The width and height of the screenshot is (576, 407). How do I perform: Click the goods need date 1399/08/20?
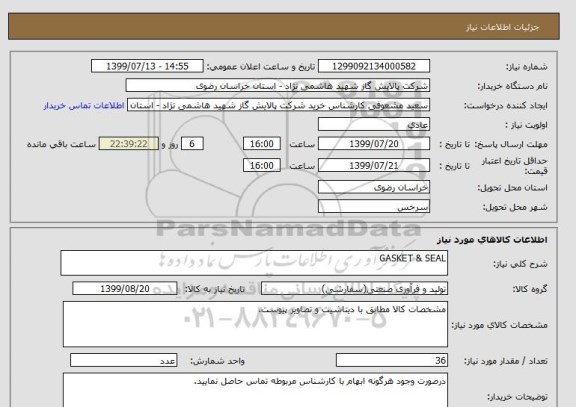pyautogui.click(x=125, y=289)
